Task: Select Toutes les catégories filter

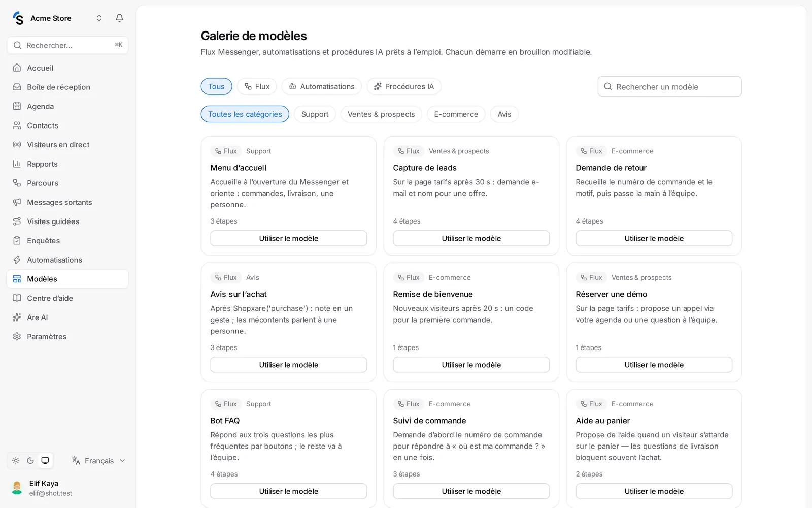Action: (x=245, y=114)
